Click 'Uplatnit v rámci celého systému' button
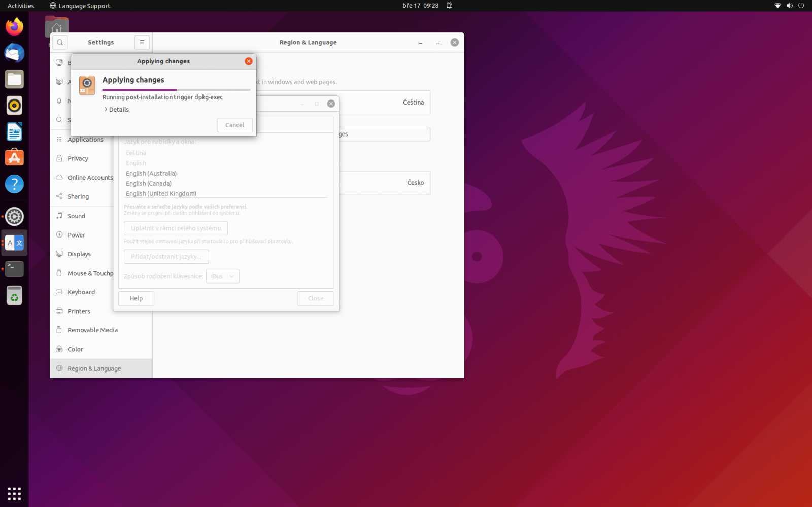 pyautogui.click(x=176, y=228)
